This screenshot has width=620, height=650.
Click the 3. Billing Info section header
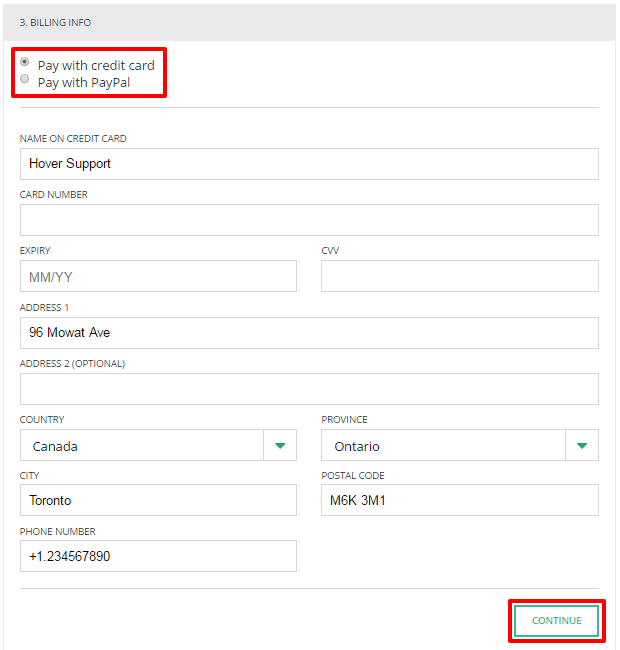[309, 22]
